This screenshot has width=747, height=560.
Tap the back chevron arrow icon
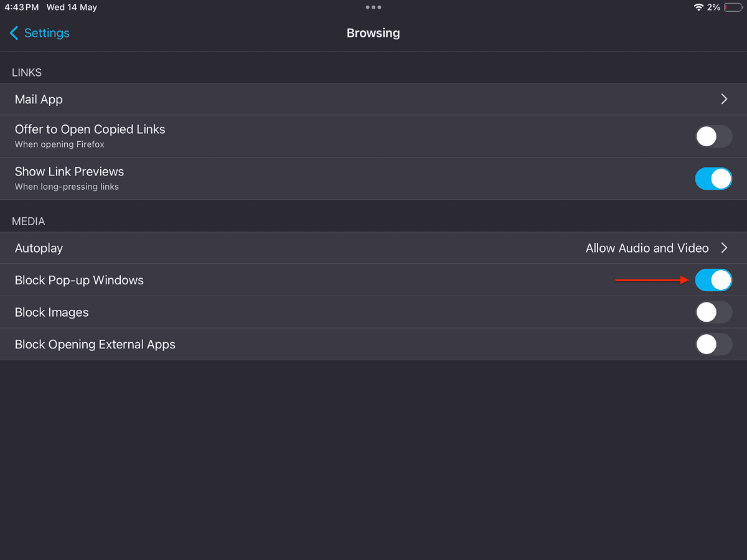(14, 33)
